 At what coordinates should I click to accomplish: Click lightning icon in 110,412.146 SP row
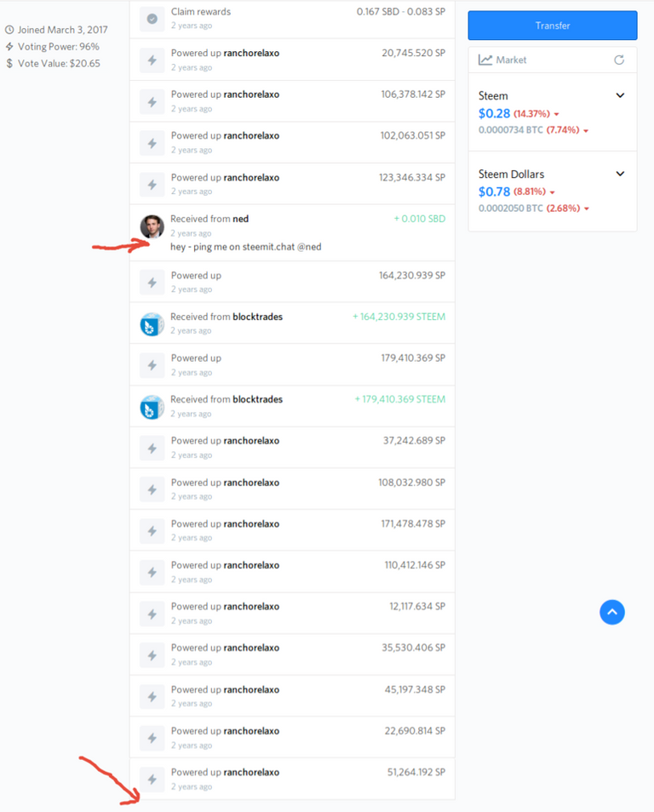point(152,573)
